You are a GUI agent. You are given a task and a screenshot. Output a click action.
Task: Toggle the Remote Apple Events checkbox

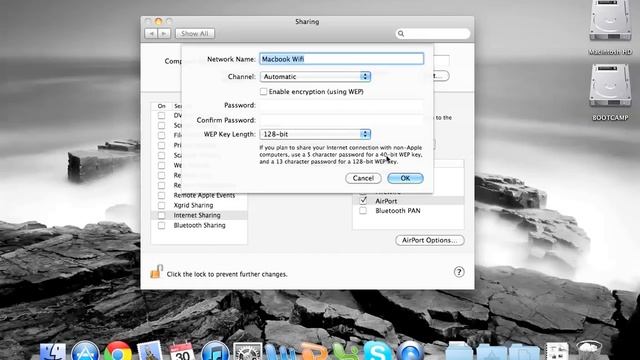coord(162,195)
